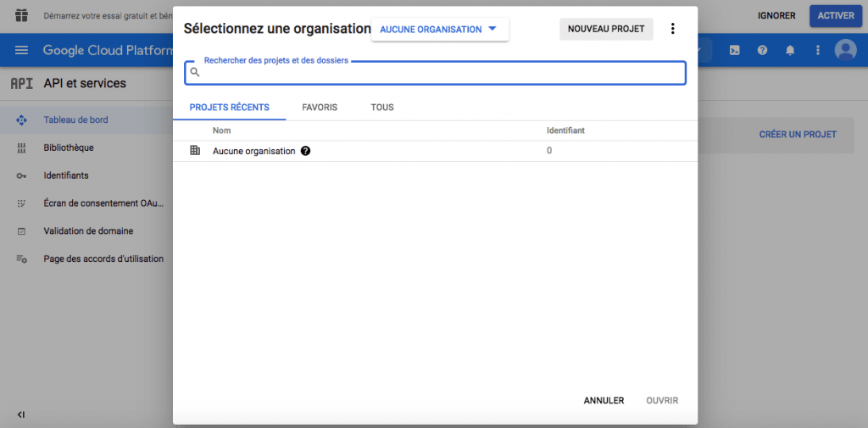Open header three-dot settings menu
Image resolution: width=868 pixels, height=428 pixels.
[x=817, y=51]
